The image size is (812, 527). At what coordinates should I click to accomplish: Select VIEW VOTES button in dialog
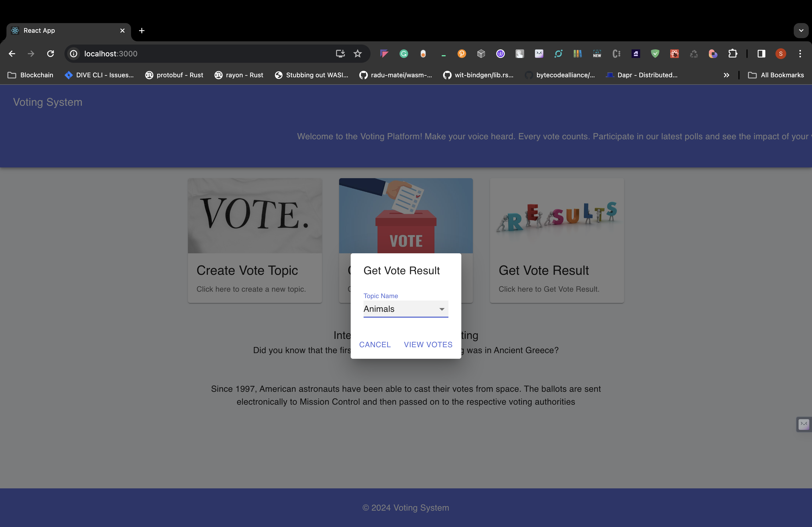pos(428,344)
